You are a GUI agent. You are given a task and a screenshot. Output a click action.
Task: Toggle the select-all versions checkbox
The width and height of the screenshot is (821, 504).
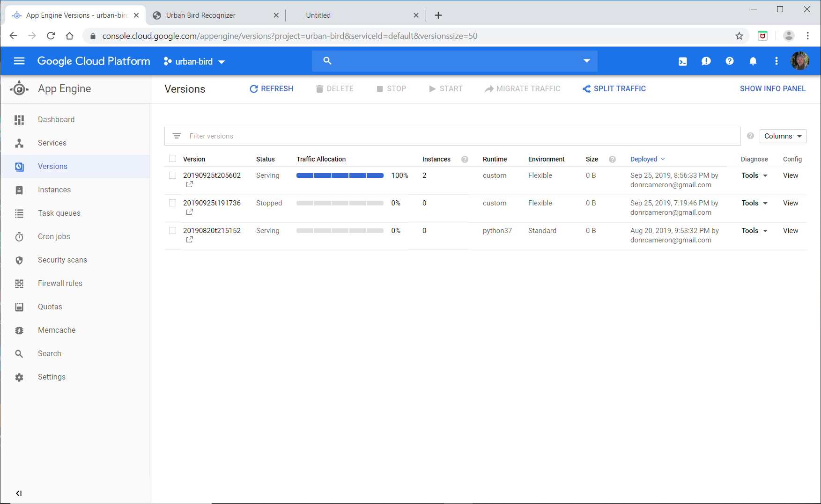(x=173, y=159)
